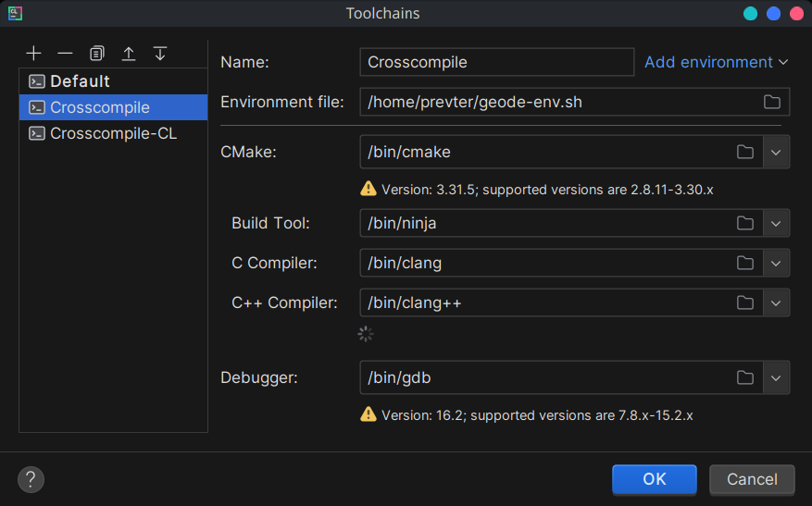The image size is (812, 506).
Task: Remove selected toolchain with minus icon
Action: pos(65,54)
